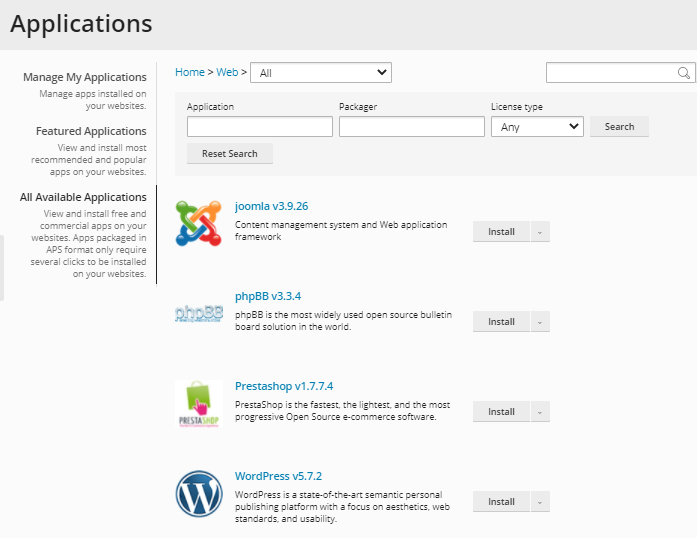This screenshot has height=538, width=697.
Task: Open the License type dropdown
Action: click(537, 127)
